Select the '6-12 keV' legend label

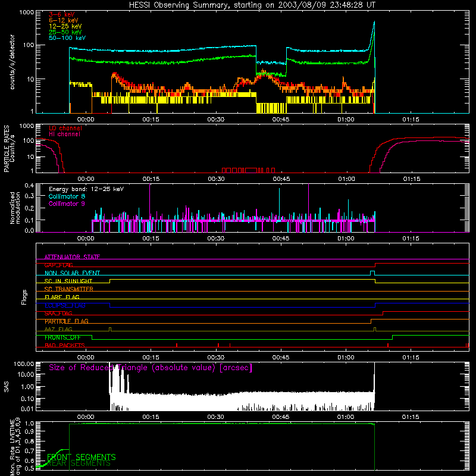64,20
